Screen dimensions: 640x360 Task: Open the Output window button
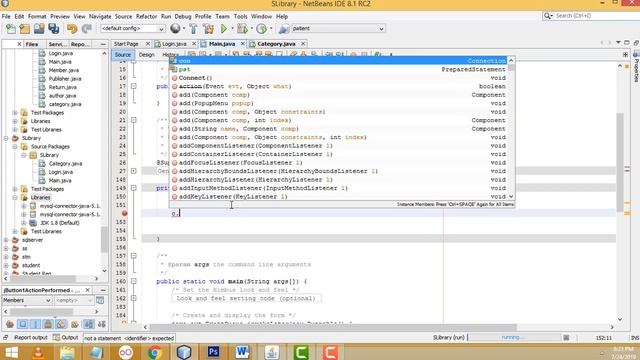(x=66, y=338)
